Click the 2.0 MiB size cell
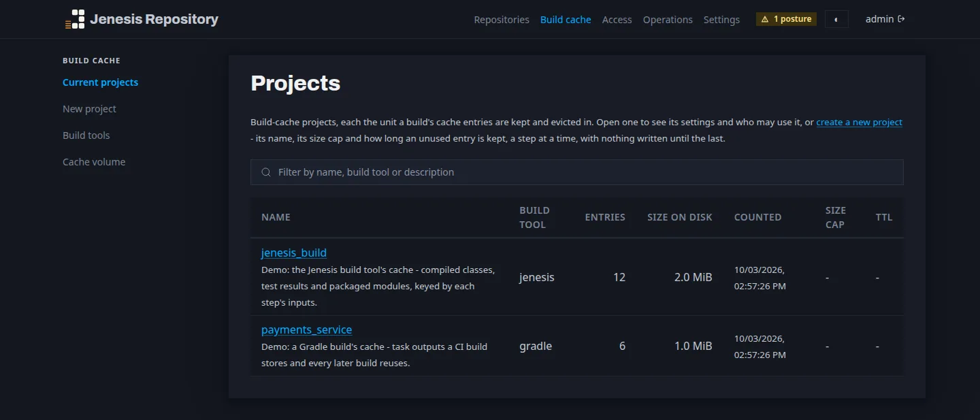Viewport: 980px width, 420px height. point(693,278)
